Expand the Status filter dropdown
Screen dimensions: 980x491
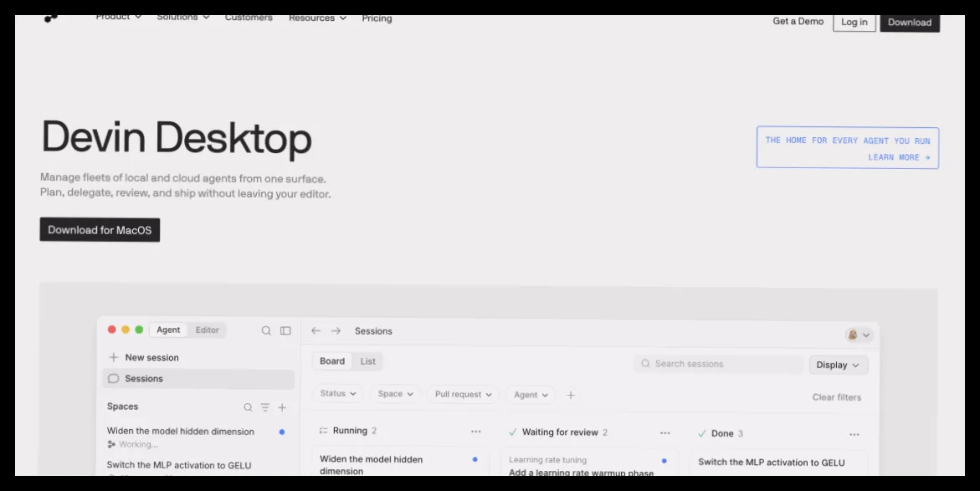pos(337,393)
